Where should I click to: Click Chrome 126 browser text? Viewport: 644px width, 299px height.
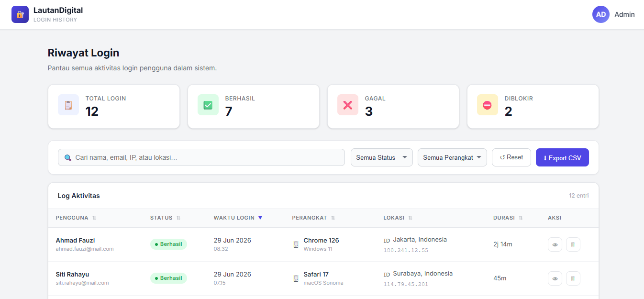(x=321, y=240)
